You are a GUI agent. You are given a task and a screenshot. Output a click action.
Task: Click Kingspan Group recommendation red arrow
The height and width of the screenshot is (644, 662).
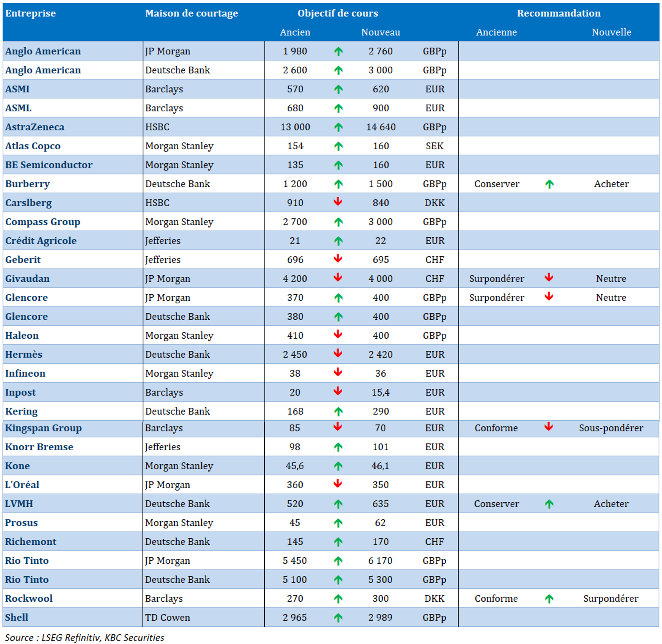click(549, 427)
